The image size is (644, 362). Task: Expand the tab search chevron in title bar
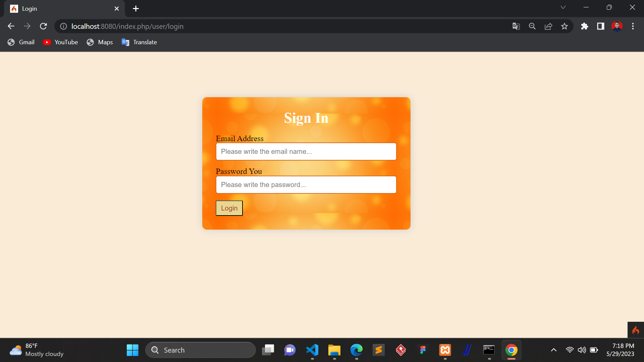[563, 7]
